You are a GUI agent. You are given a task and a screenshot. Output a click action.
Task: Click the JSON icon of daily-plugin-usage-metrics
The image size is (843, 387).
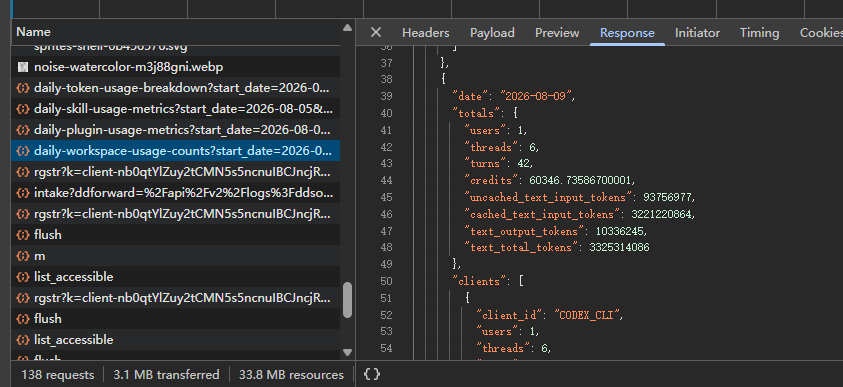tap(23, 130)
